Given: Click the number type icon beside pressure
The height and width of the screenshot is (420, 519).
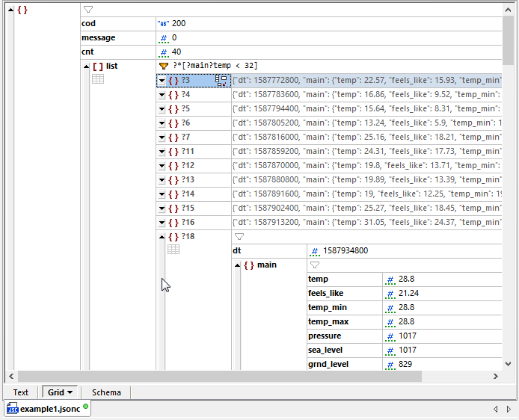Looking at the screenshot, I should coord(390,336).
